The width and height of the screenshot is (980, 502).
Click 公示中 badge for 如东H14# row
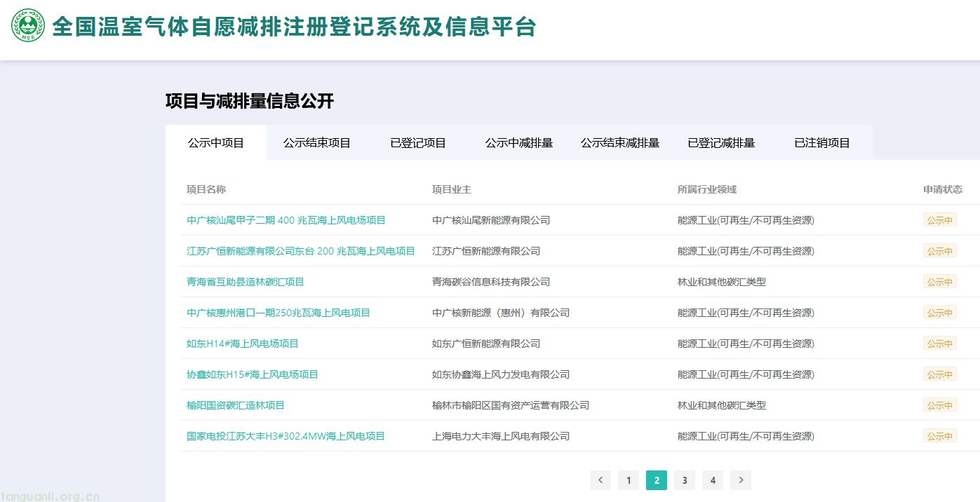click(x=940, y=344)
